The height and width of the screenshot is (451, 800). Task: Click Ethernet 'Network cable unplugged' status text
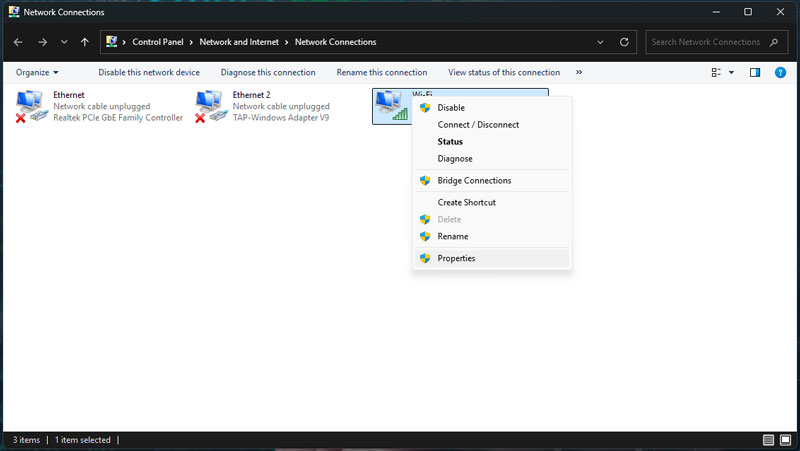coord(102,106)
